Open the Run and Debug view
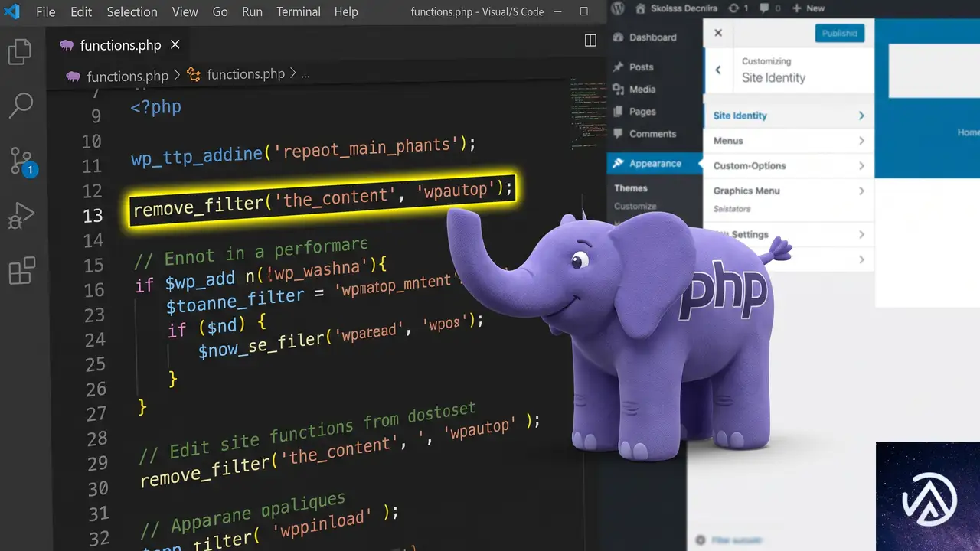 tap(21, 216)
